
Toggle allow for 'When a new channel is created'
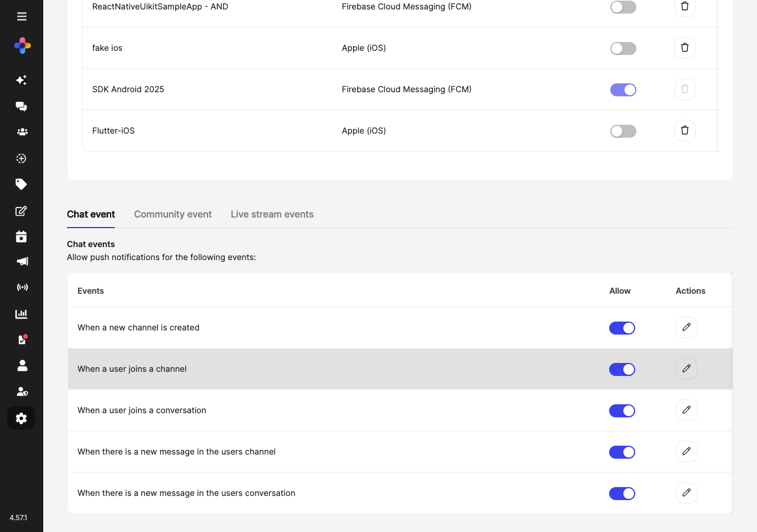click(622, 327)
